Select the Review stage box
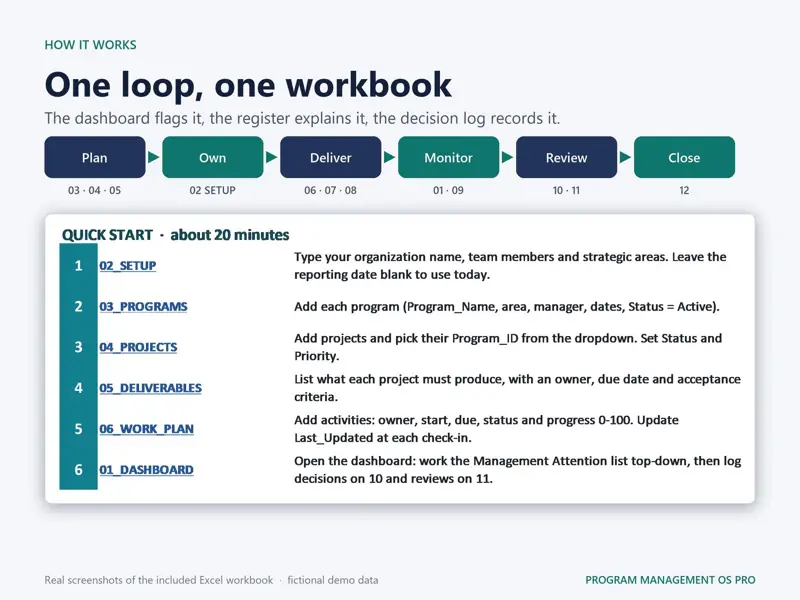800x600 pixels. (x=566, y=157)
